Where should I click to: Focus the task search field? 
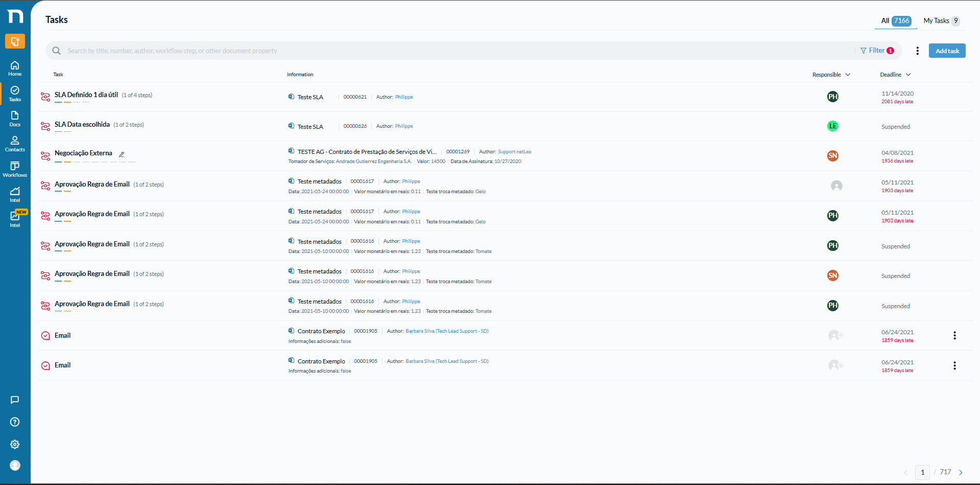[x=450, y=51]
